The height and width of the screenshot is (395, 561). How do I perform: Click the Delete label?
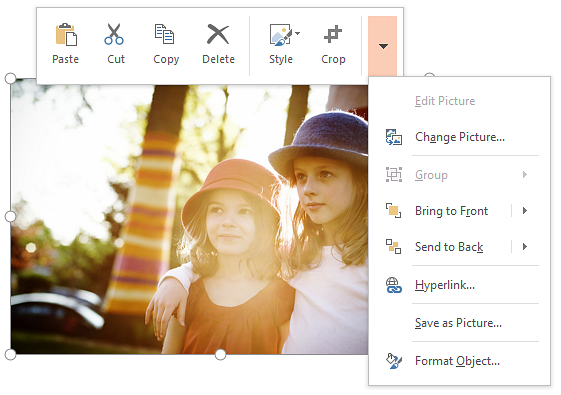218,59
